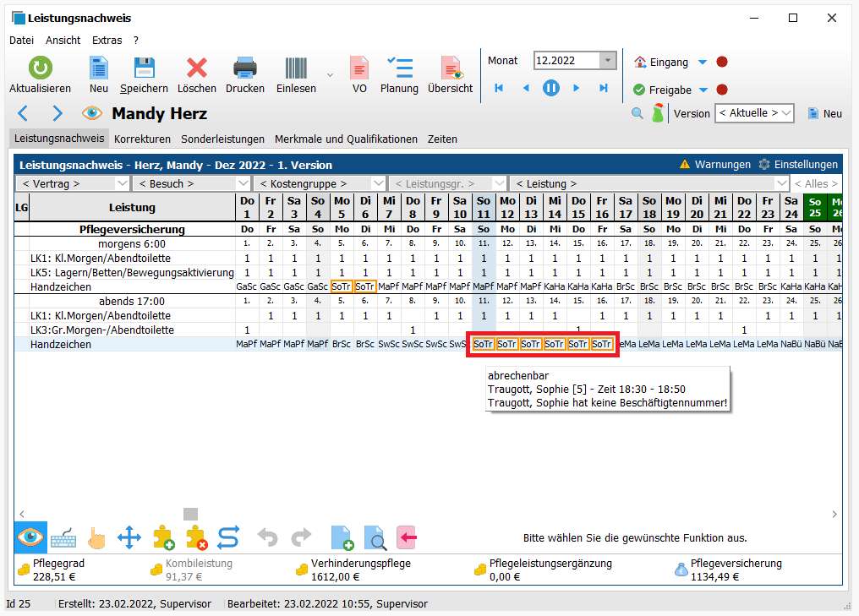Open the Extras menu
The width and height of the screenshot is (859, 616).
[107, 40]
